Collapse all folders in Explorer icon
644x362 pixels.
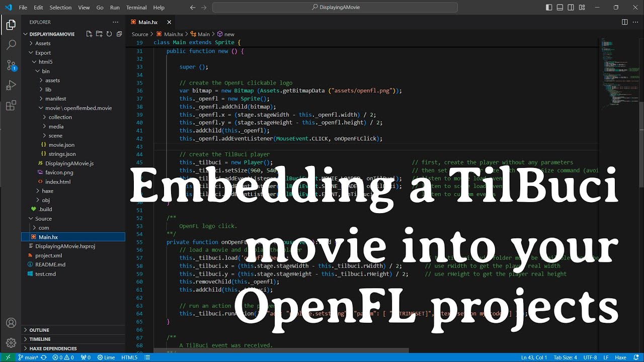[119, 34]
